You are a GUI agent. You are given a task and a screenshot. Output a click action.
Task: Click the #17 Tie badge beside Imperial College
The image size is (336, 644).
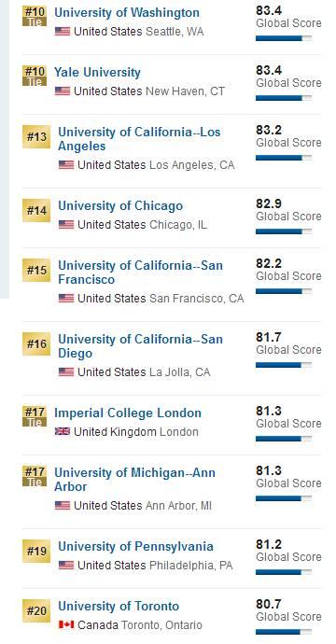pos(35,416)
